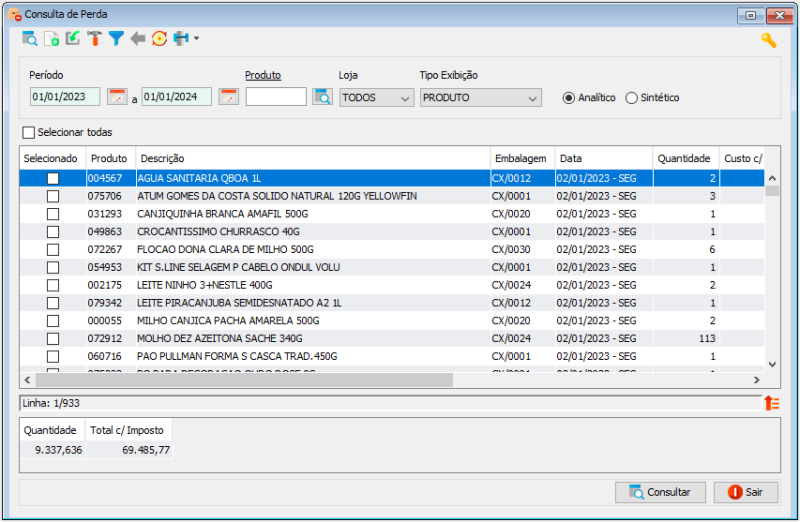Check the box for CANJIQUINHA BRANCA AMAFIL row
This screenshot has height=522, width=800.
click(x=53, y=214)
